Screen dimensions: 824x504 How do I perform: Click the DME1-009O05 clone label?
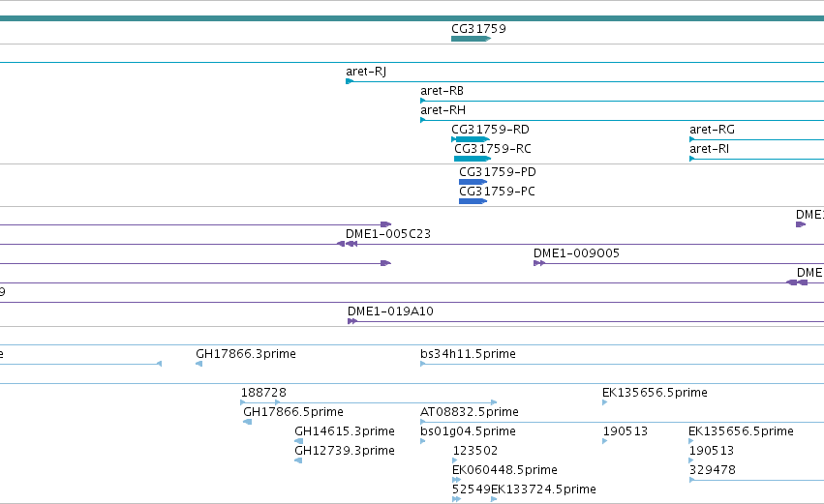(x=576, y=253)
